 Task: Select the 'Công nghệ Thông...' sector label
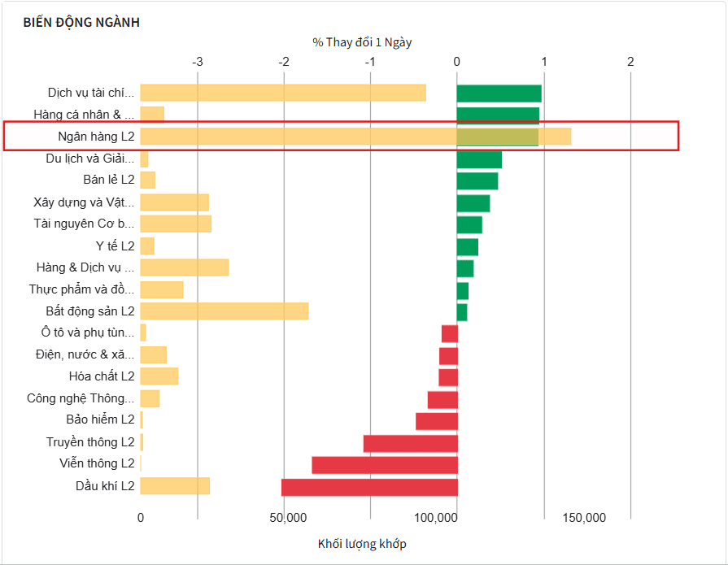click(x=81, y=398)
